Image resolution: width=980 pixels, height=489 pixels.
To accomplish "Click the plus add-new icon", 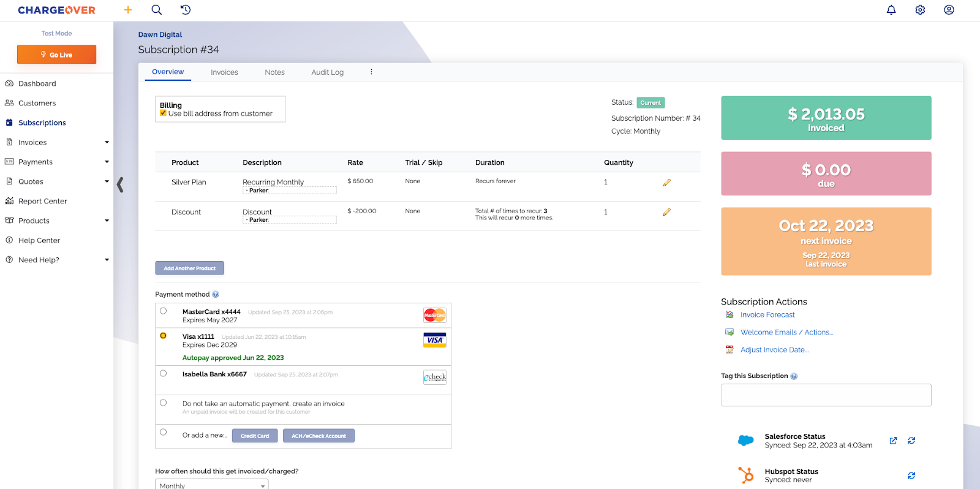I will [x=128, y=10].
